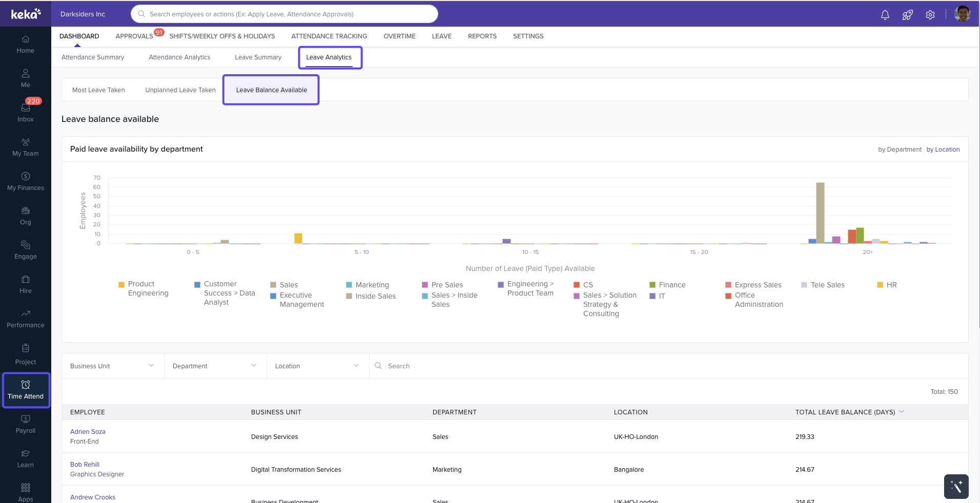Toggle Product Engineering legend series

pyautogui.click(x=148, y=288)
